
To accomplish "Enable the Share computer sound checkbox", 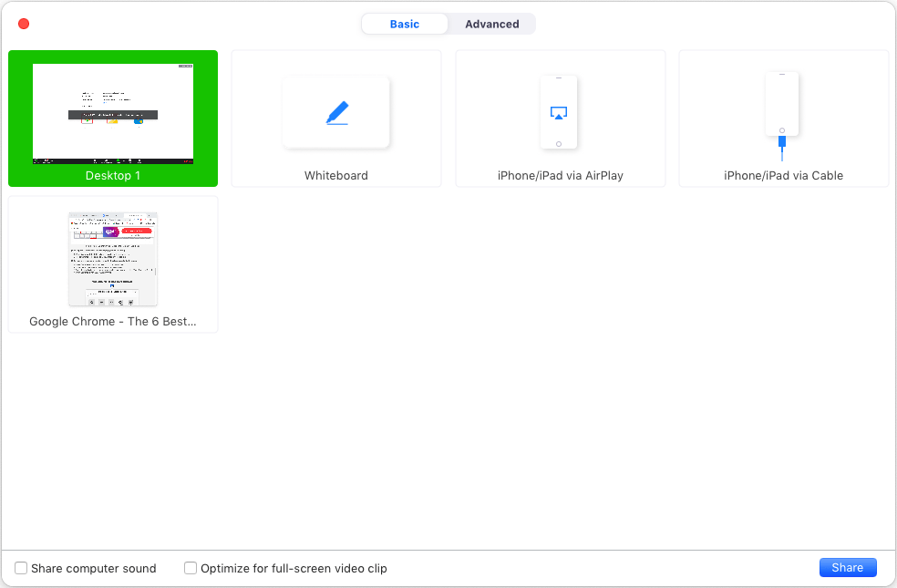I will pos(21,568).
